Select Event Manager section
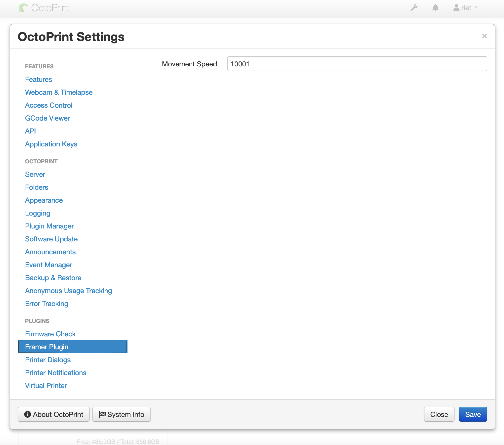This screenshot has height=445, width=504. point(48,265)
